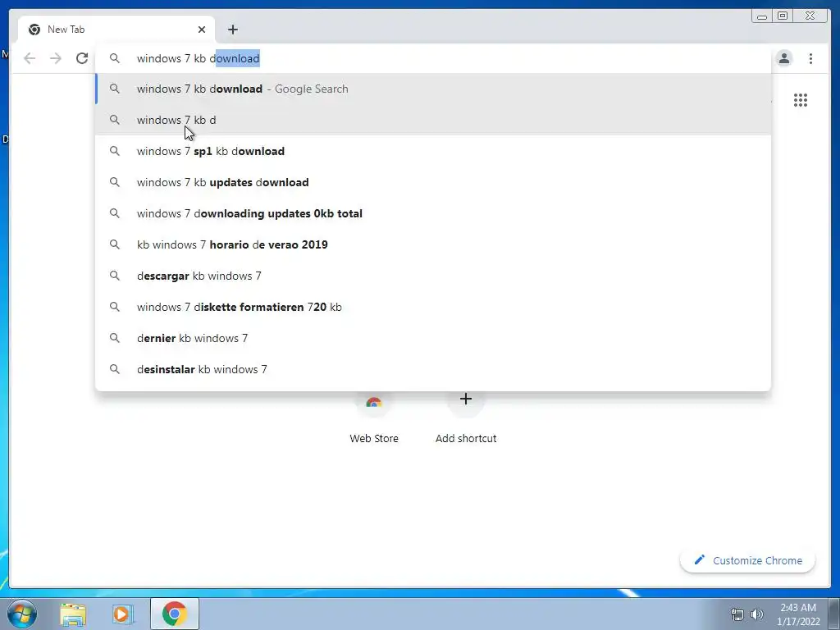Pick 'windows 7 sp1 kb download' suggestion
This screenshot has width=840, height=630.
433,151
